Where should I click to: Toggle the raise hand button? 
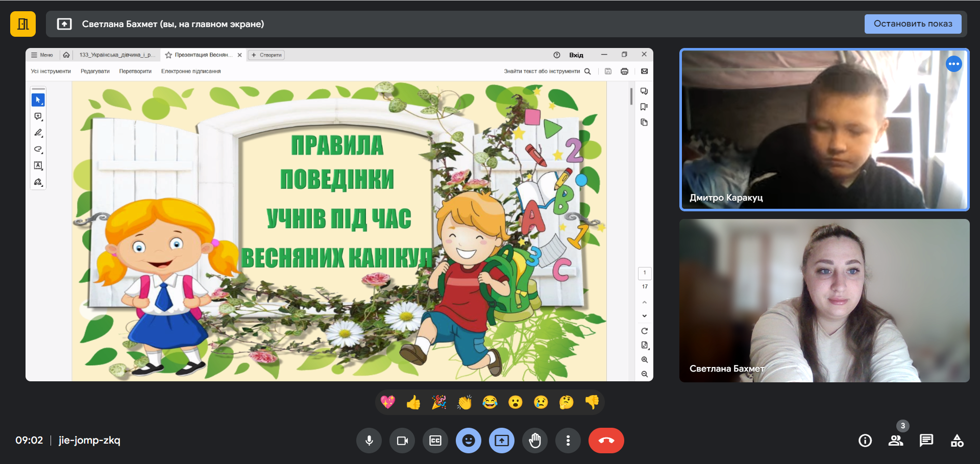[x=535, y=441]
